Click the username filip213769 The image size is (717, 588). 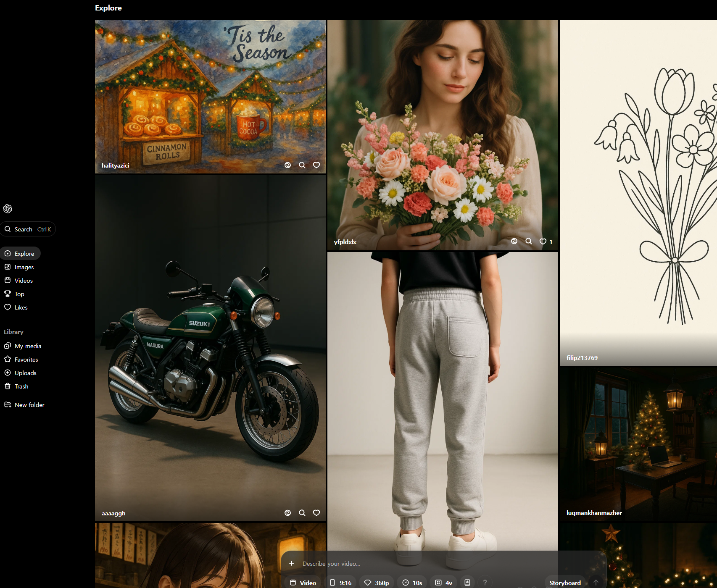click(582, 358)
